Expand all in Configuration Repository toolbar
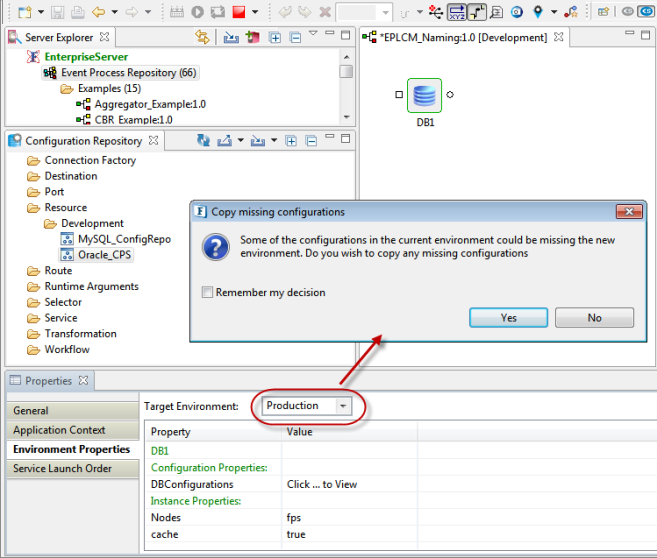Viewport: 657px width, 558px height. coord(290,141)
